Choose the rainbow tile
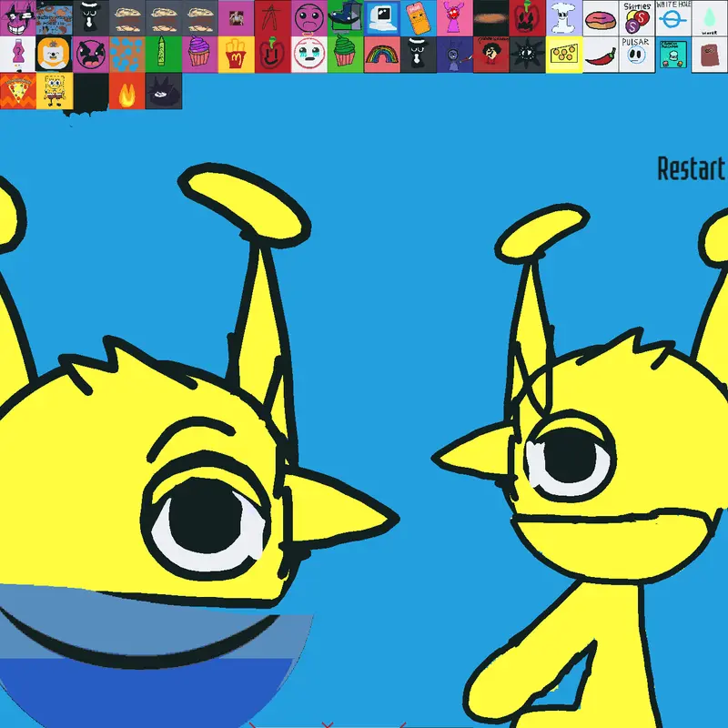 click(x=381, y=55)
